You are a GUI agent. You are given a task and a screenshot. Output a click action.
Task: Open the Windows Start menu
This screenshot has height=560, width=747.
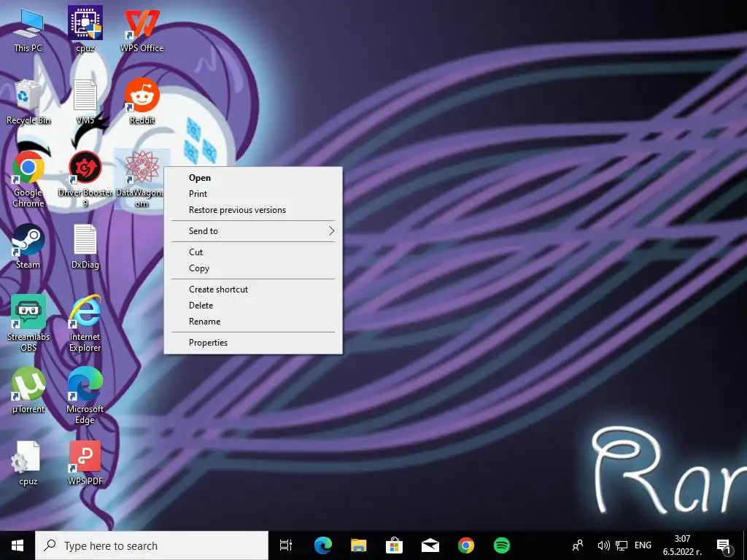click(x=18, y=545)
